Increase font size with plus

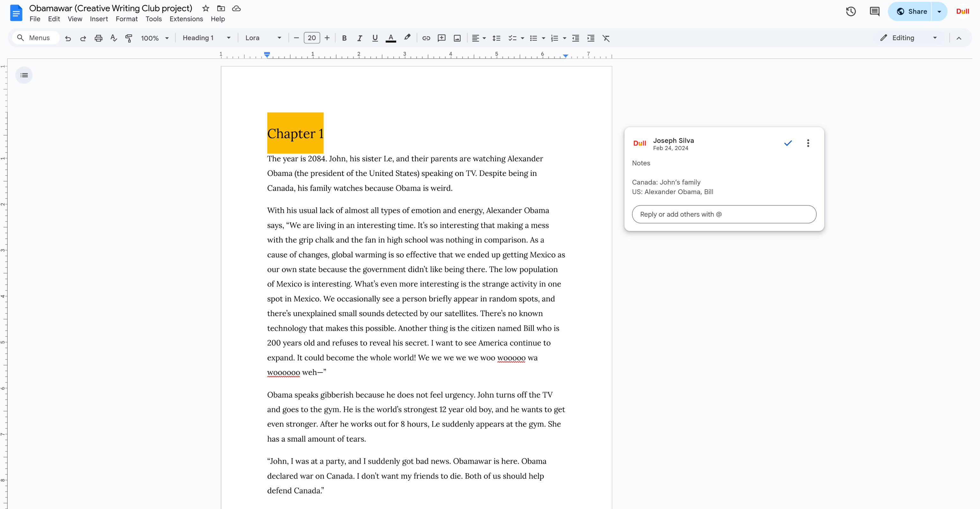pos(327,38)
